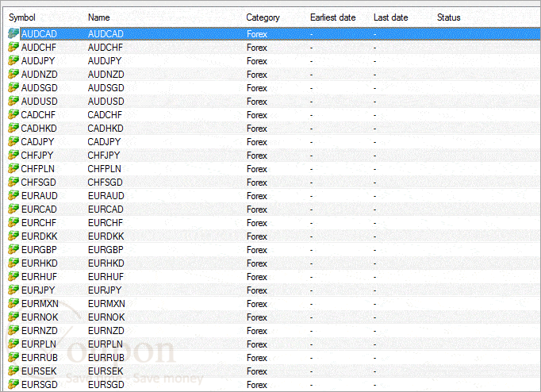Click the AUDJPY row icon
The height and width of the screenshot is (392, 541).
tap(13, 60)
